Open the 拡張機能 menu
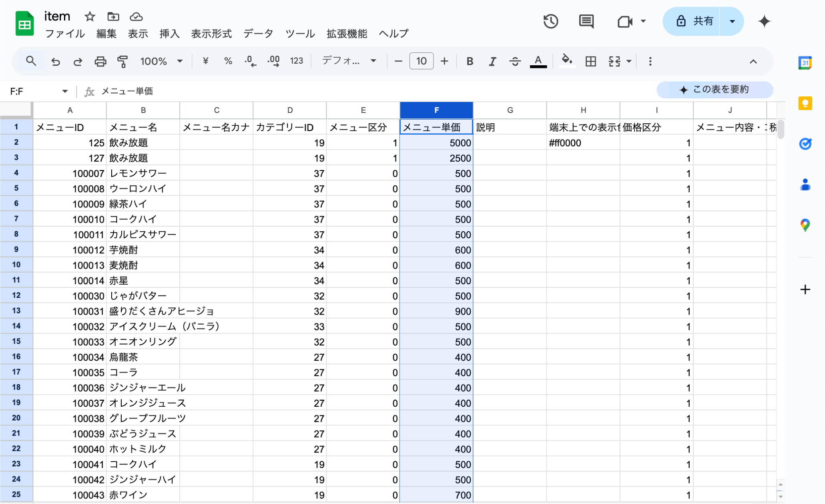This screenshot has width=825, height=504. pos(347,34)
